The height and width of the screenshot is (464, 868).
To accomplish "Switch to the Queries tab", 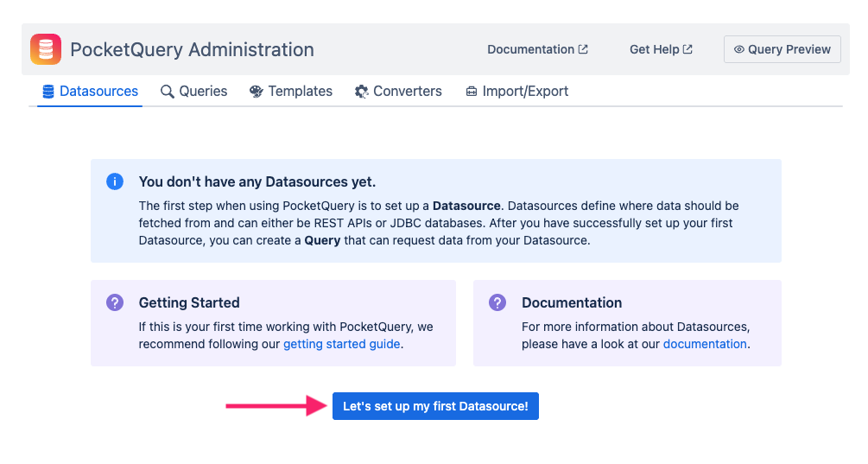I will tap(203, 92).
